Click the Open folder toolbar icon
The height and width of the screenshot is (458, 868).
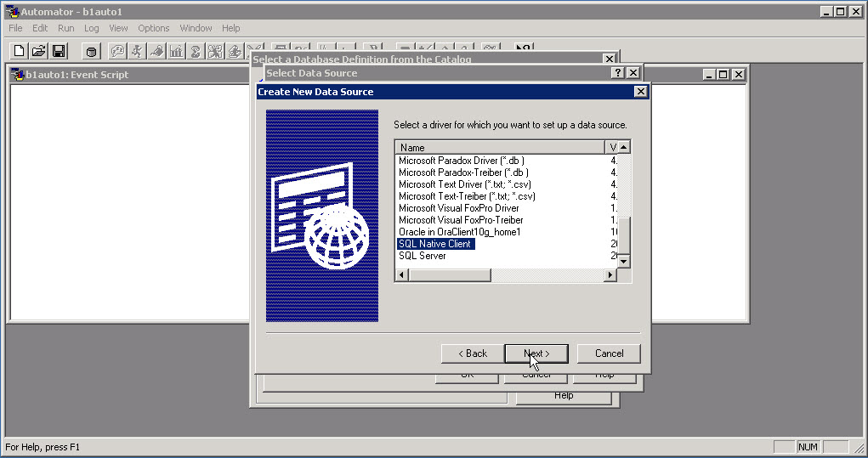39,52
